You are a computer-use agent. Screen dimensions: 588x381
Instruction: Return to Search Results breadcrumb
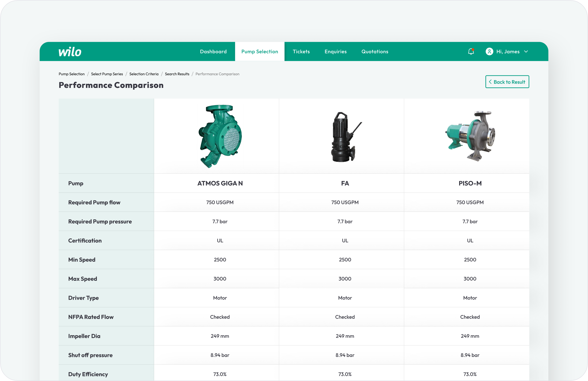pyautogui.click(x=177, y=74)
